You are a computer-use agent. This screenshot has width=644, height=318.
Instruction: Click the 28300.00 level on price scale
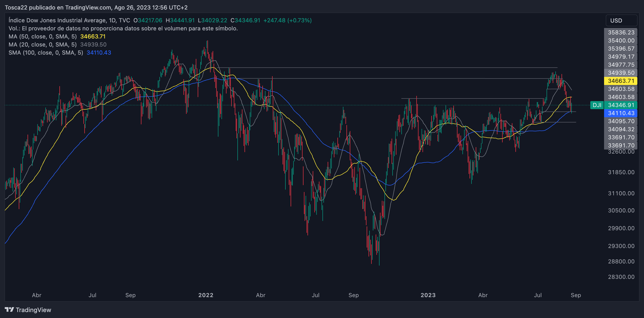(621, 277)
